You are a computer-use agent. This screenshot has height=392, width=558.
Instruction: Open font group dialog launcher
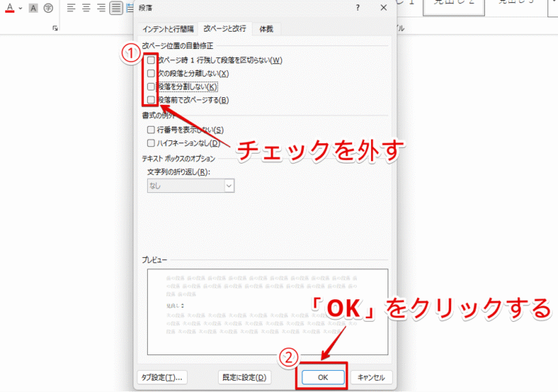click(x=55, y=29)
